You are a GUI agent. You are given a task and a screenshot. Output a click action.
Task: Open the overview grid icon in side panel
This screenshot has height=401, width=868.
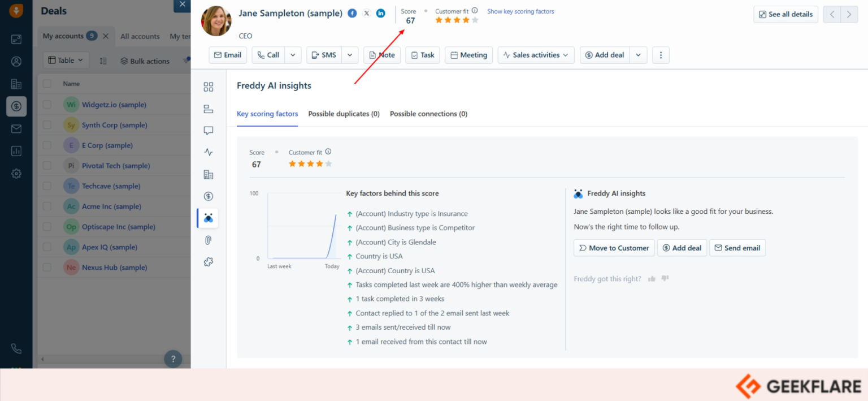[x=209, y=87]
